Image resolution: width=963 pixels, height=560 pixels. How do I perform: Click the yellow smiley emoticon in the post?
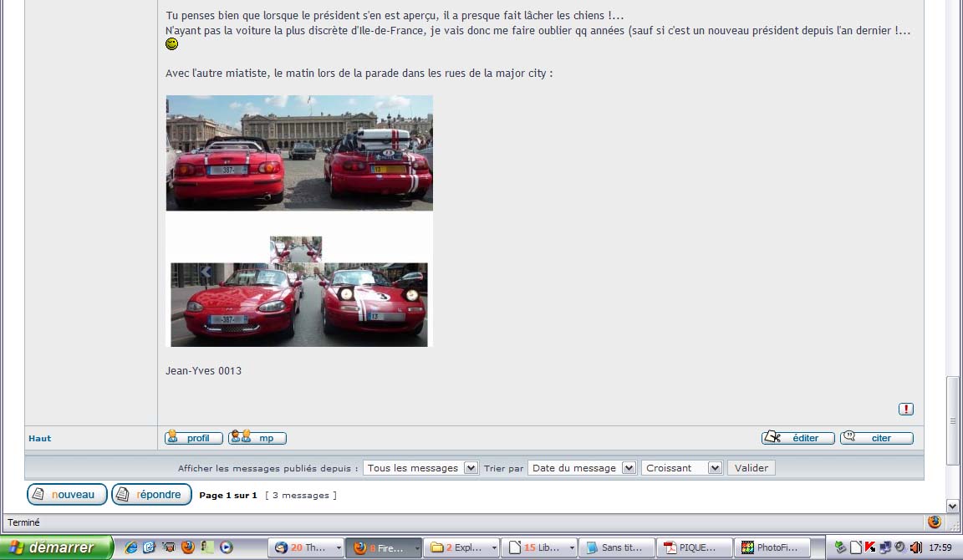point(172,43)
